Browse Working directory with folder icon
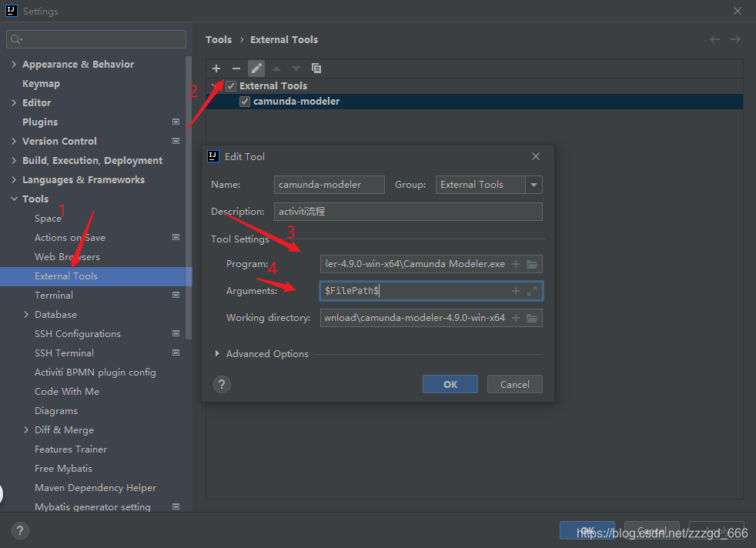756x548 pixels. click(532, 318)
